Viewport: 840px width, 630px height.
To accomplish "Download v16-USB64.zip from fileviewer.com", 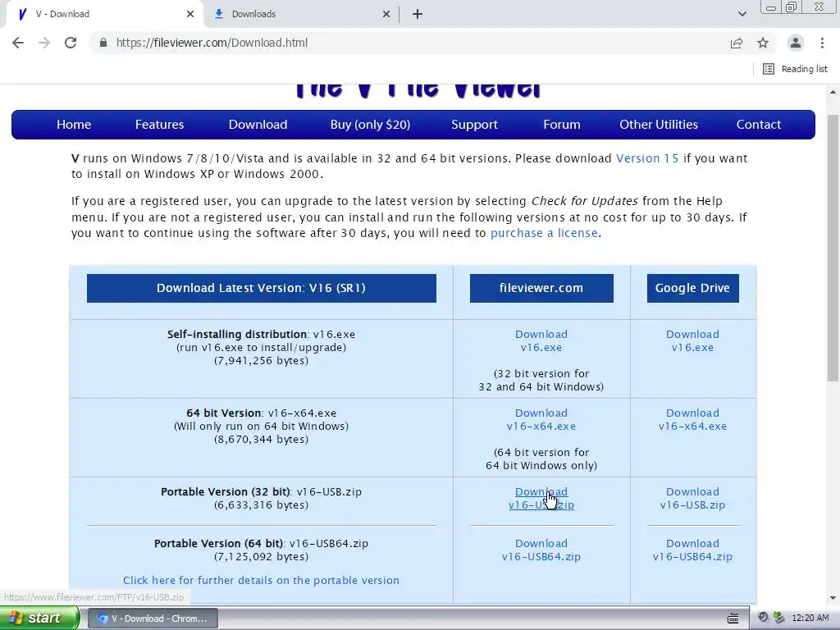I will 541,550.
